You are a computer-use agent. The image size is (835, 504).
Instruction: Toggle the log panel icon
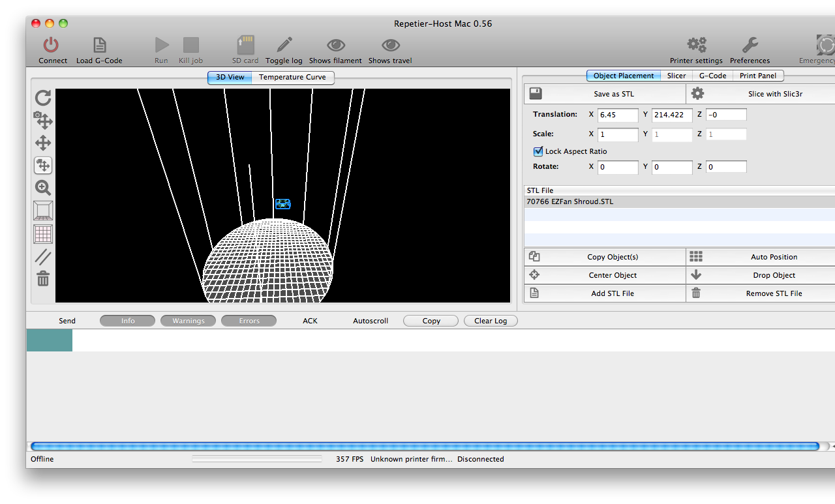coord(284,45)
